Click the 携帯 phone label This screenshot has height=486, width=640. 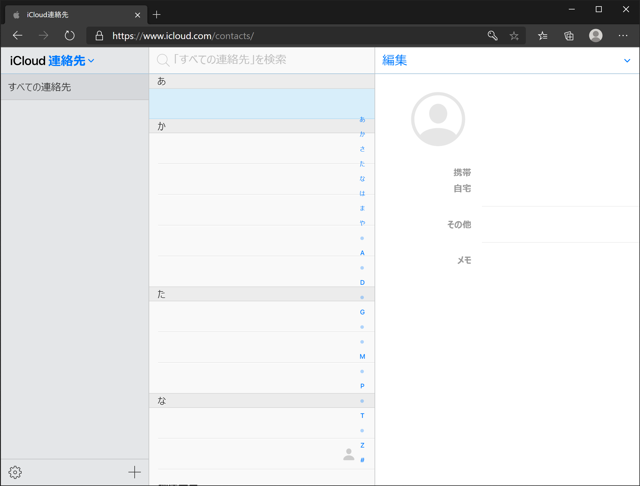point(462,172)
